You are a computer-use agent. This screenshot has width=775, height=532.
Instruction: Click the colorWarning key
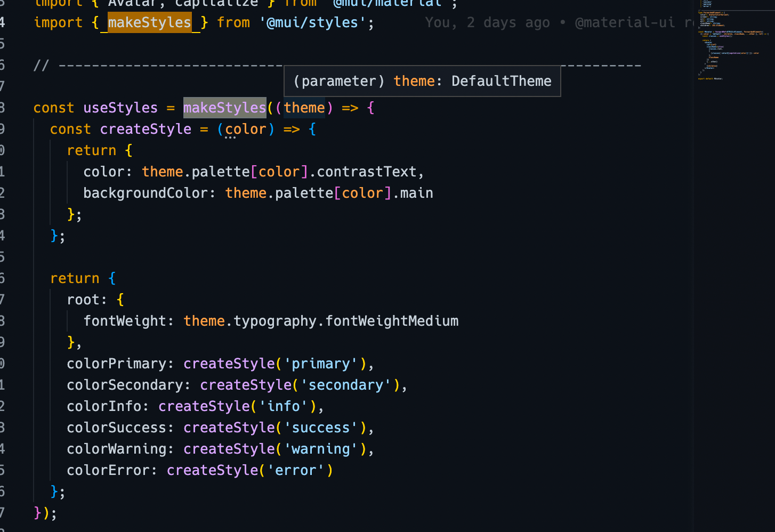[x=116, y=449]
